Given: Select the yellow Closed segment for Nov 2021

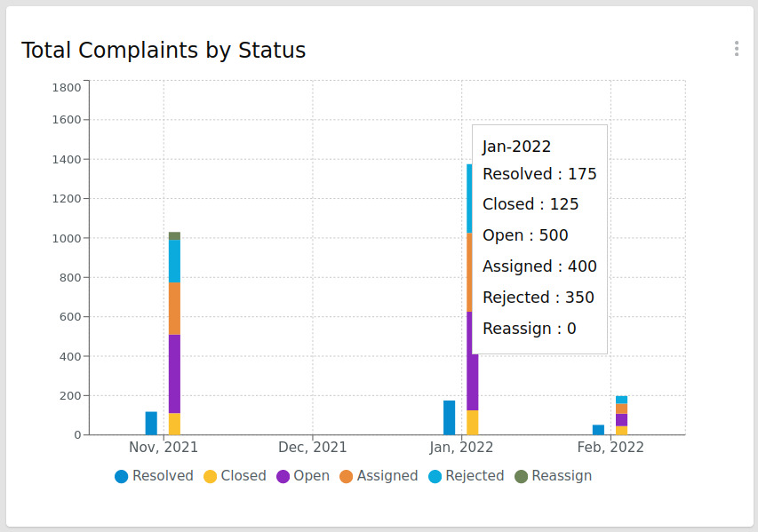Looking at the screenshot, I should click(x=174, y=424).
